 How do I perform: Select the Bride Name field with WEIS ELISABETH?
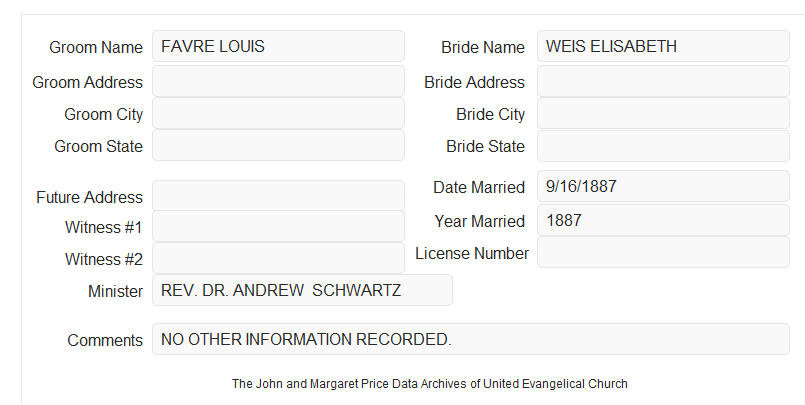point(663,46)
